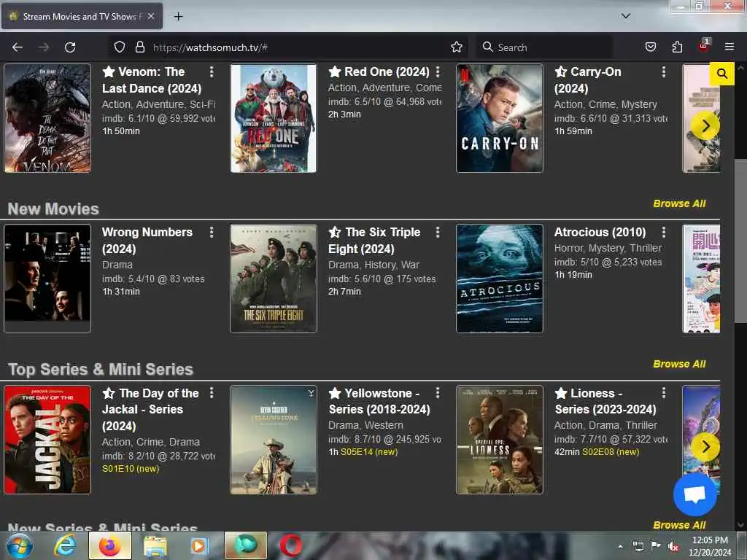Open the blue chat bubble widget
This screenshot has width=747, height=560.
pos(694,494)
